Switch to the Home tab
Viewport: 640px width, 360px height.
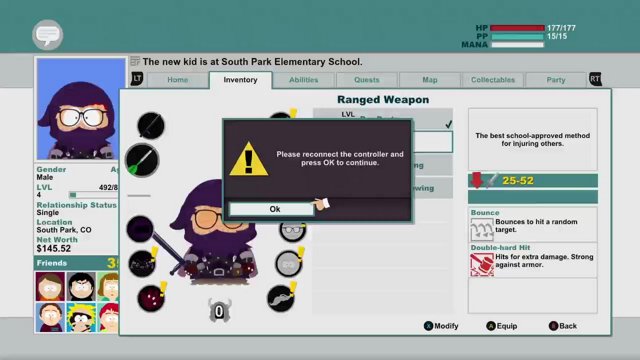pyautogui.click(x=178, y=80)
